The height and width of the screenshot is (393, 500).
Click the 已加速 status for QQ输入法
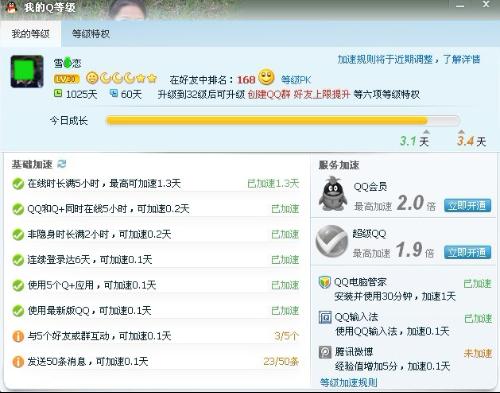[478, 319]
